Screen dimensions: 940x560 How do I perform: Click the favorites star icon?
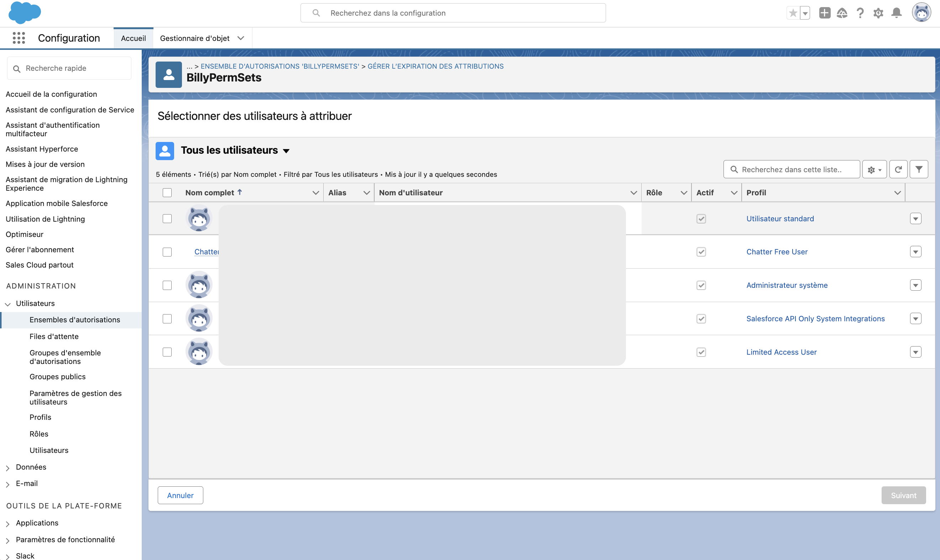(x=793, y=13)
